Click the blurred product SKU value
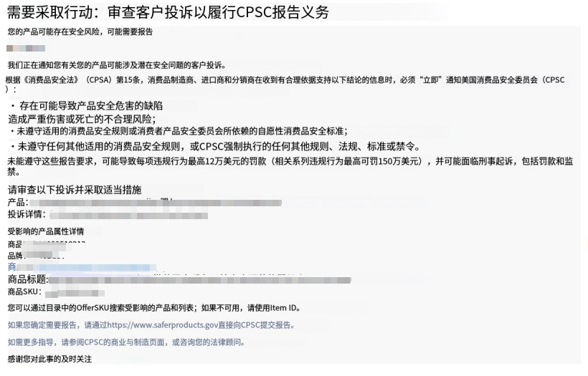 75,293
